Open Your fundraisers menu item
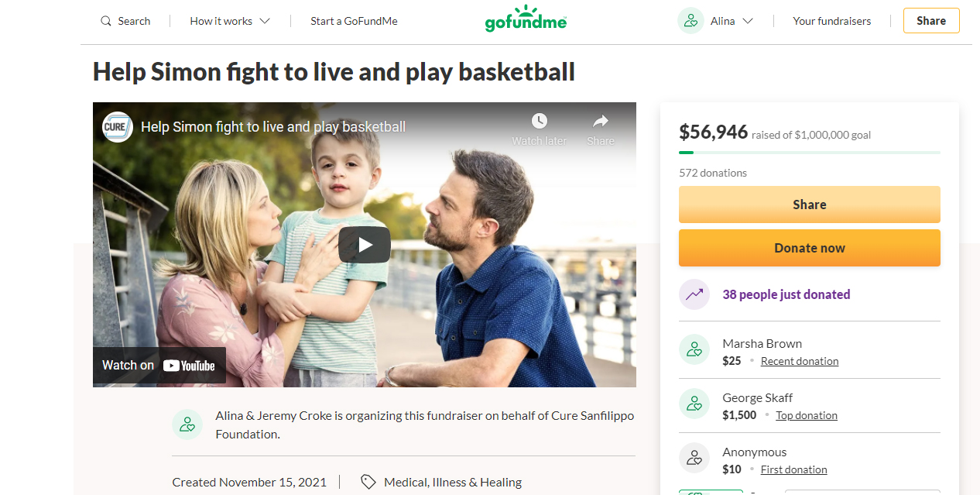Viewport: 980px width, 495px height. point(832,21)
